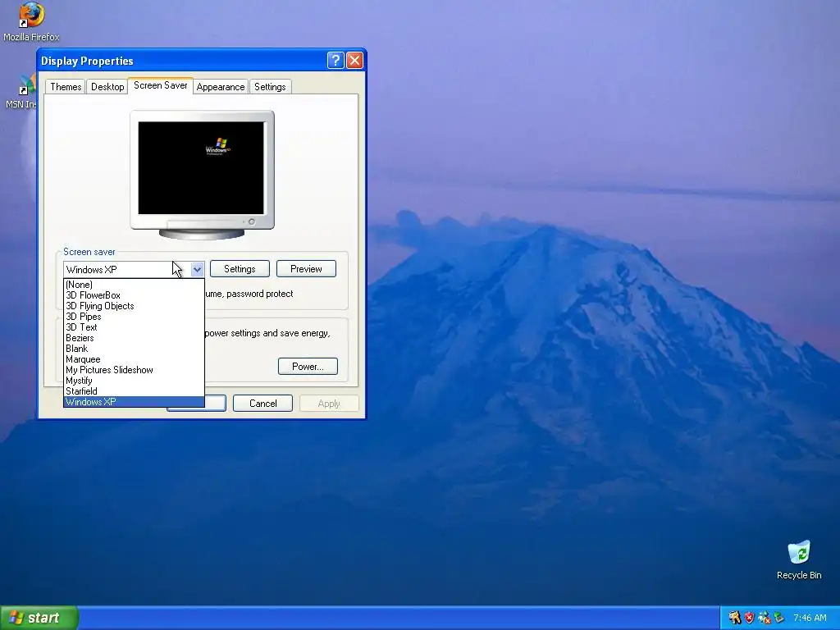This screenshot has height=630, width=840.
Task: Open the Start menu
Action: tap(39, 618)
